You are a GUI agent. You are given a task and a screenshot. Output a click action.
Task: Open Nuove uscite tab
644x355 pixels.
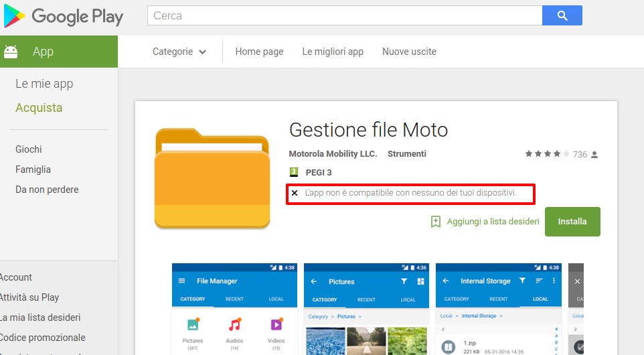pos(409,52)
